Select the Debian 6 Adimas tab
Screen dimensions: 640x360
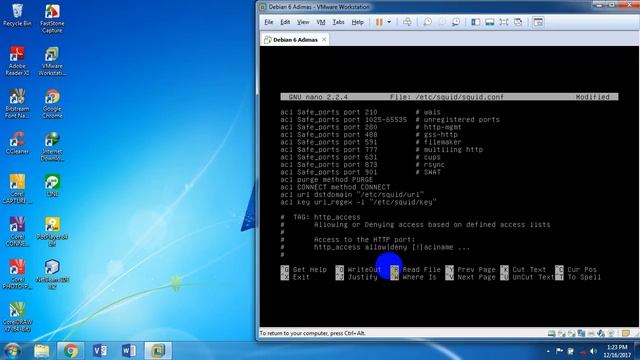coord(295,40)
